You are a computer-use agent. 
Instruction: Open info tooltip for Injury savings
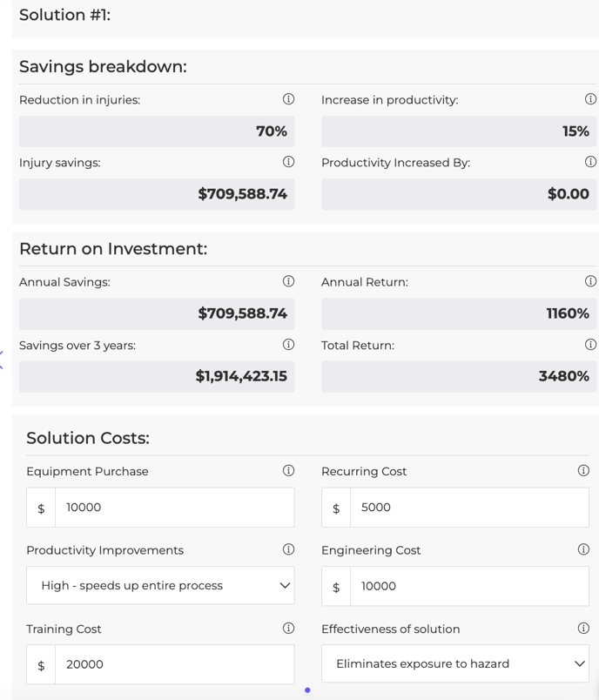coord(288,162)
